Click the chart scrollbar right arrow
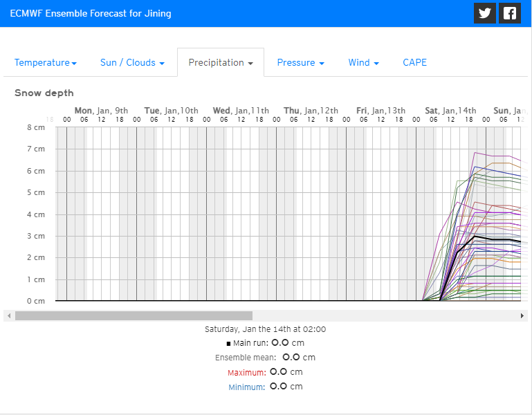Screen dimensions: 532x415 tap(522, 315)
